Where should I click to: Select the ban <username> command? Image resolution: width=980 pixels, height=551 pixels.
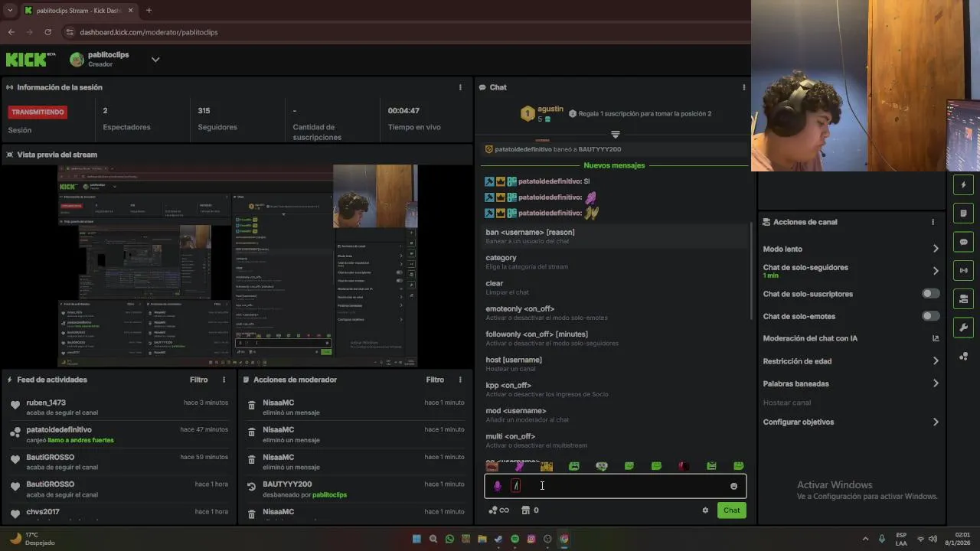[x=614, y=236]
